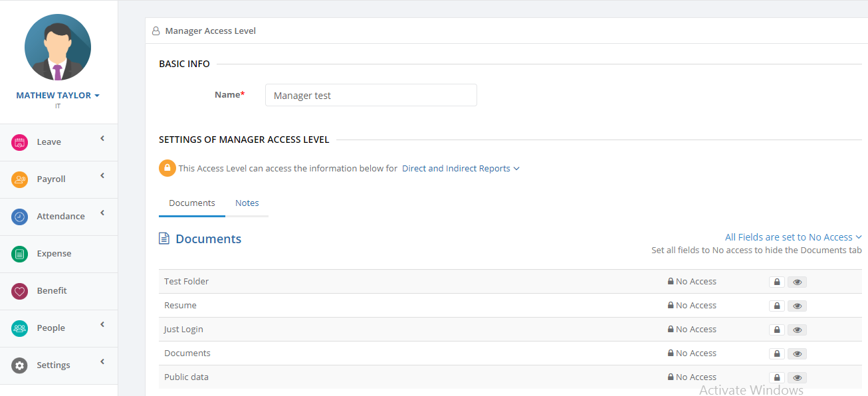Click the Public data row lock button

point(777,378)
